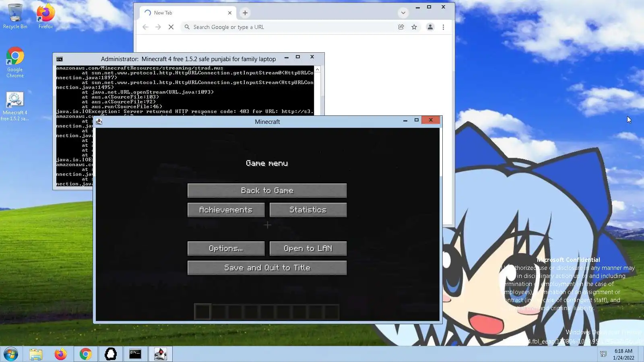The image size is (644, 362).
Task: Click the Windows Start button
Action: click(11, 354)
